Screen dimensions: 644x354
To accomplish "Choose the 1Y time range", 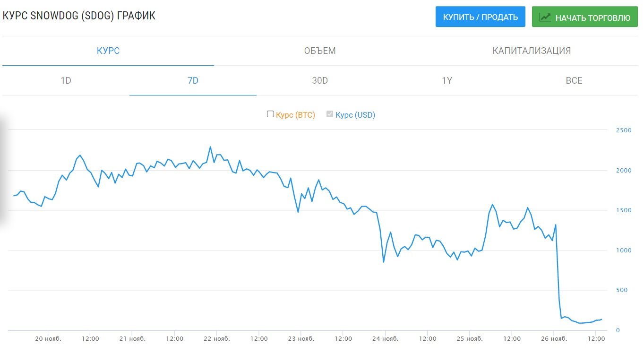I will 447,80.
